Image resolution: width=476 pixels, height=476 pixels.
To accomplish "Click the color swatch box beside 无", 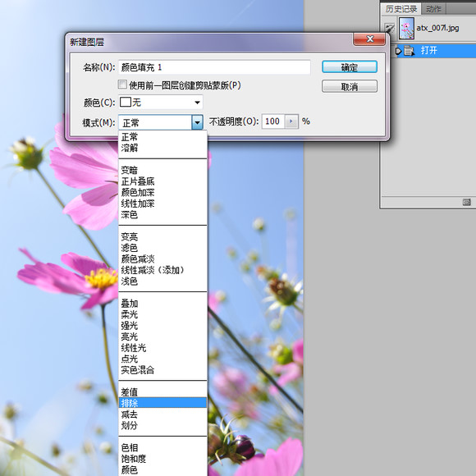I will pos(126,103).
